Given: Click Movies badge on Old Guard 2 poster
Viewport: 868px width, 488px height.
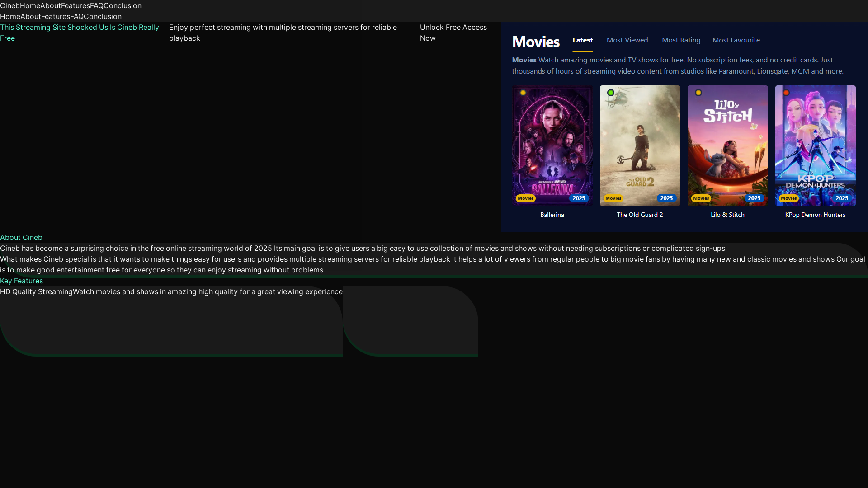Looking at the screenshot, I should pos(613,198).
